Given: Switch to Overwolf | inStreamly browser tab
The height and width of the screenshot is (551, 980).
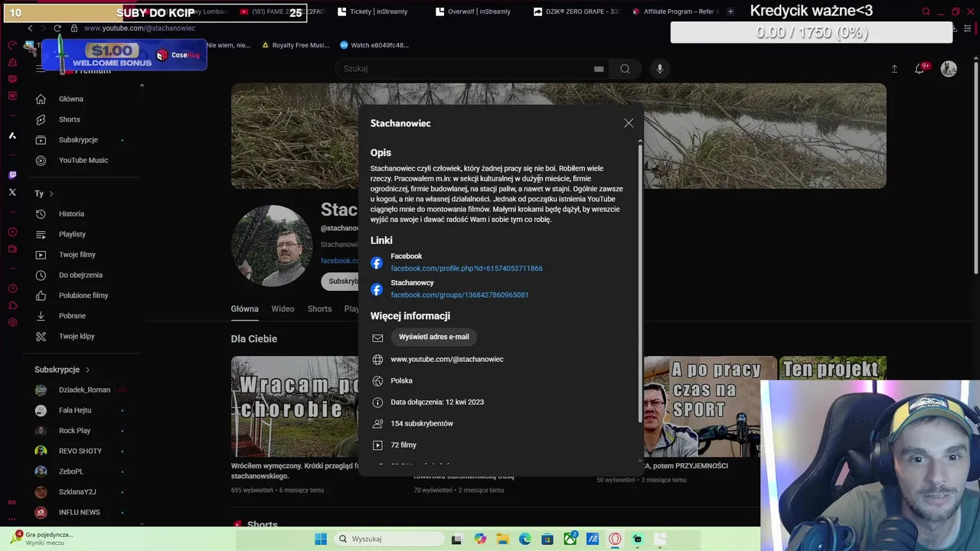Looking at the screenshot, I should click(x=472, y=11).
